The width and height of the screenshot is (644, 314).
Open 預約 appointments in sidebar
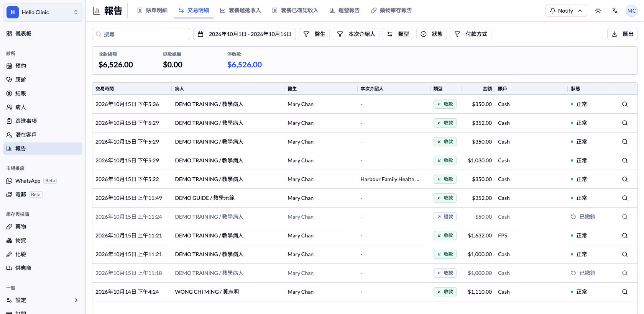coord(43,66)
